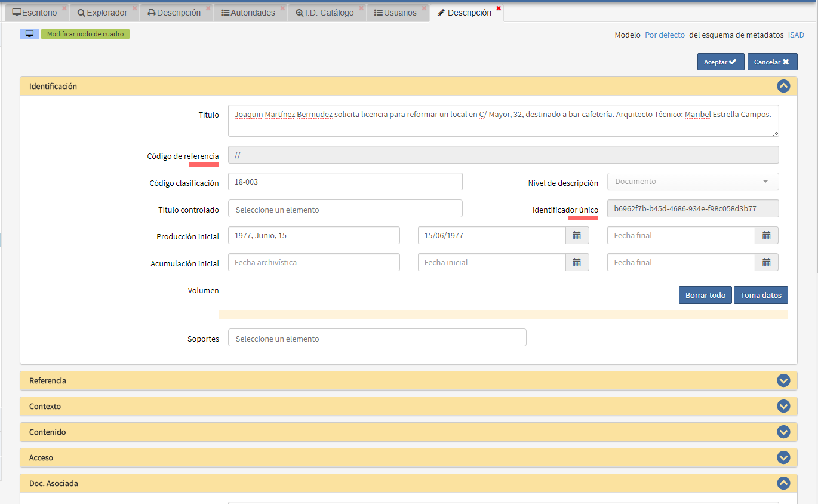Screen dimensions: 818x504
Task: Click the date field showing 15/06/1977
Action: (x=492, y=235)
